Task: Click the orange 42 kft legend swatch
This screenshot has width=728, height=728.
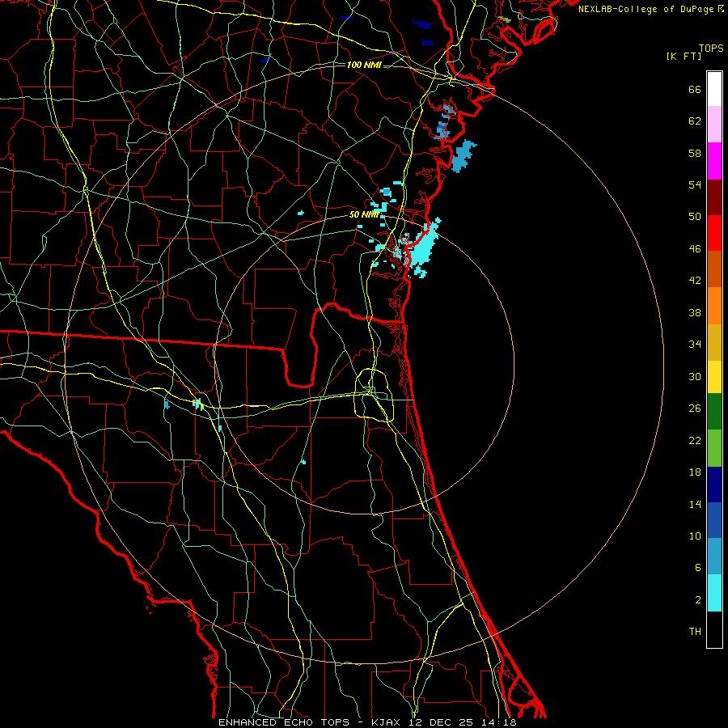Action: (714, 306)
